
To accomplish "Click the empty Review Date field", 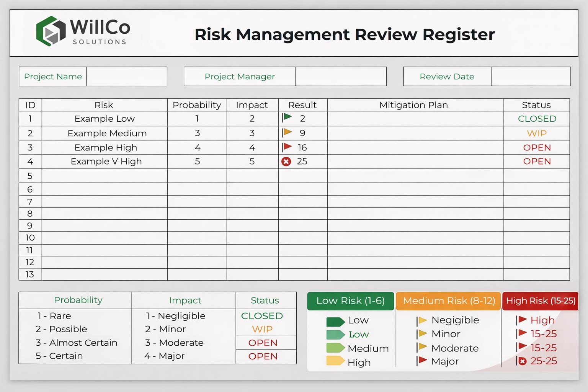I will pyautogui.click(x=531, y=77).
